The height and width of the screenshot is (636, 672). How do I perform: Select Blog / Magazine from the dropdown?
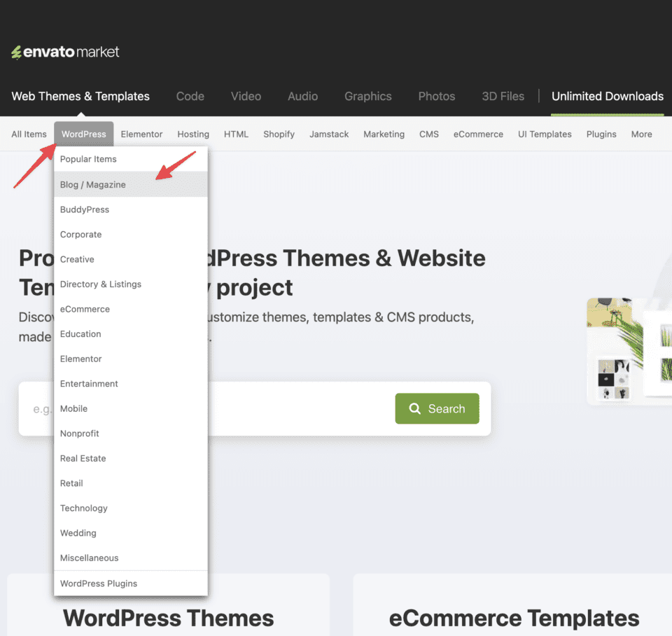pos(93,185)
